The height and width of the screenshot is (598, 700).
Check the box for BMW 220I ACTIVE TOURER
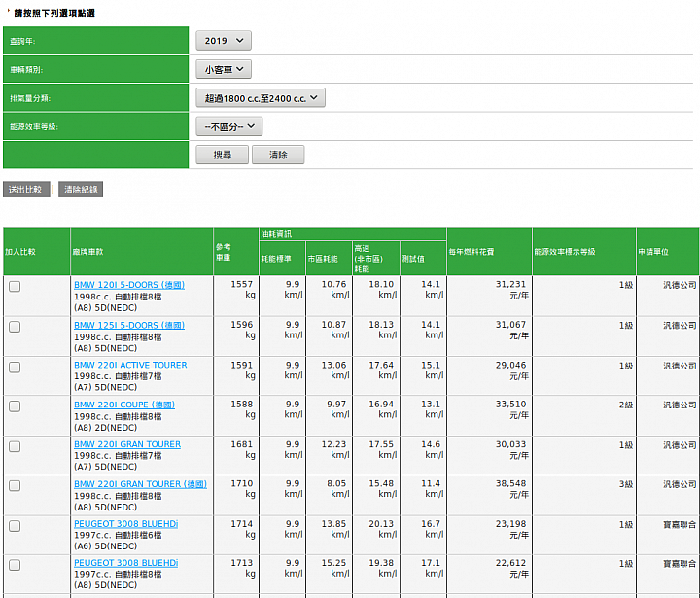point(15,368)
